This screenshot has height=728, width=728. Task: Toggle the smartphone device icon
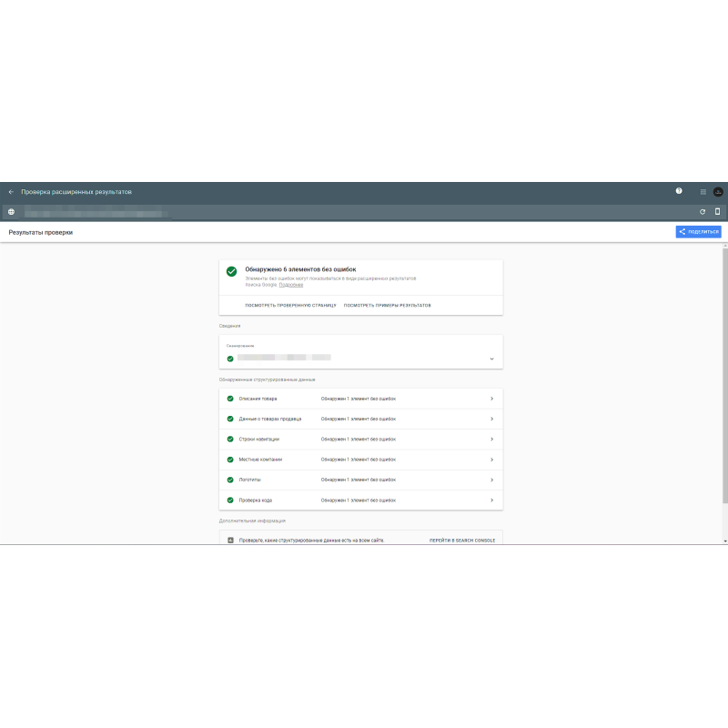[x=717, y=212]
